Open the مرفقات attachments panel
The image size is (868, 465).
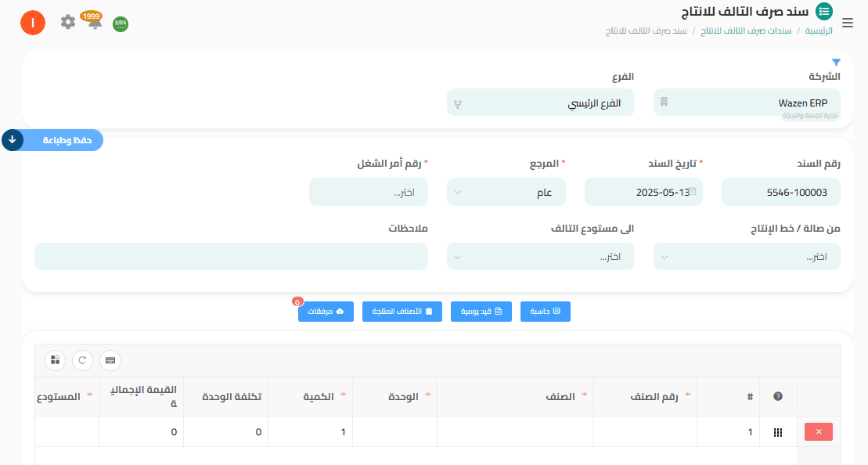[326, 311]
